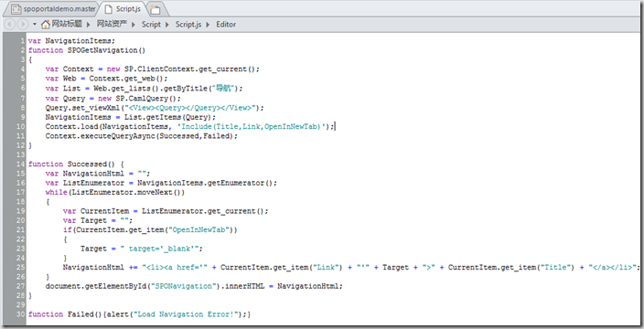The width and height of the screenshot is (644, 329).
Task: Click 'while(ListEnumerator.moveNext())' line
Action: pyautogui.click(x=115, y=192)
